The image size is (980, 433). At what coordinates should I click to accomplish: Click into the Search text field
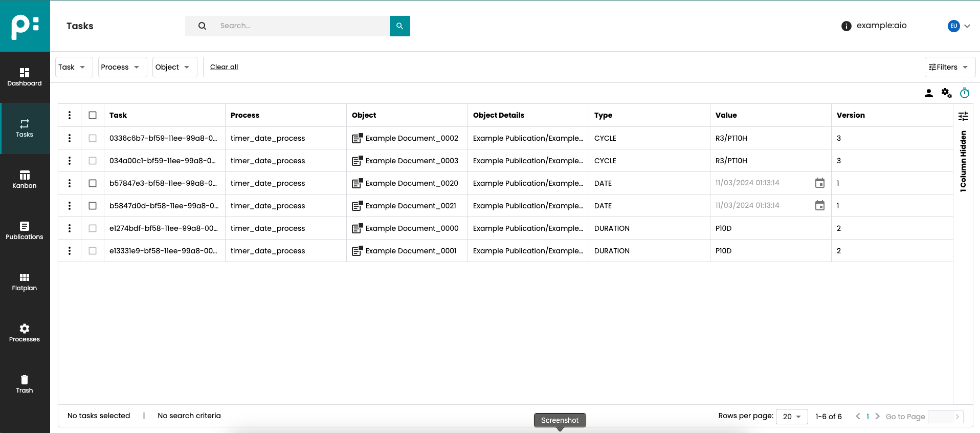[302, 26]
